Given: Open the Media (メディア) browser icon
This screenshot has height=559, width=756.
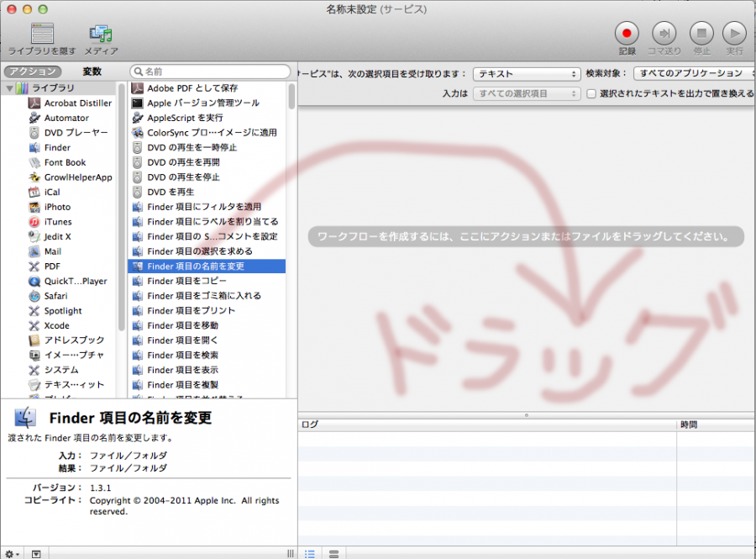Looking at the screenshot, I should (x=101, y=34).
